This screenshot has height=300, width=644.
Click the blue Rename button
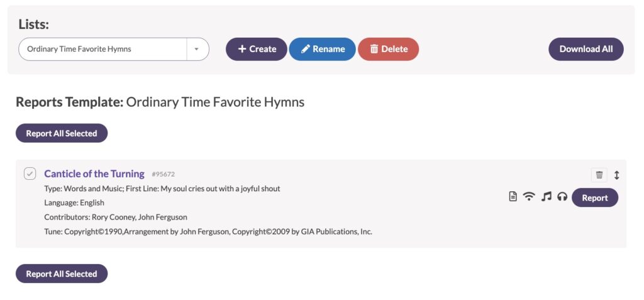(323, 49)
